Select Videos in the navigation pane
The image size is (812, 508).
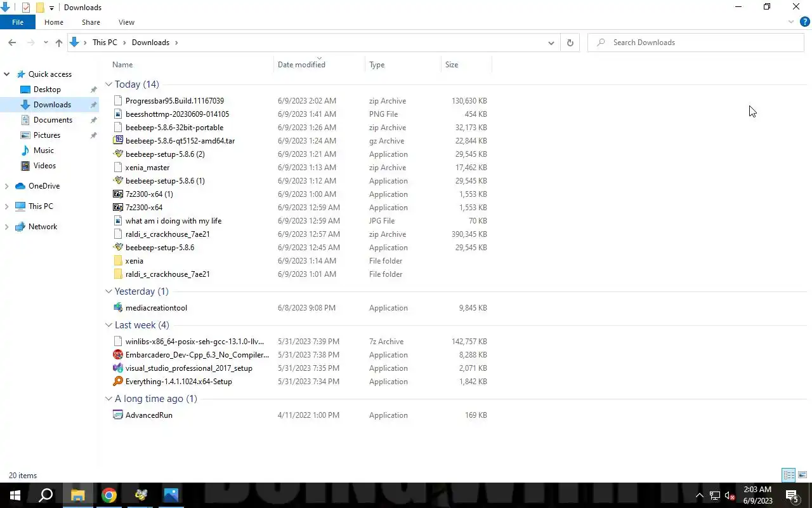[x=44, y=166]
